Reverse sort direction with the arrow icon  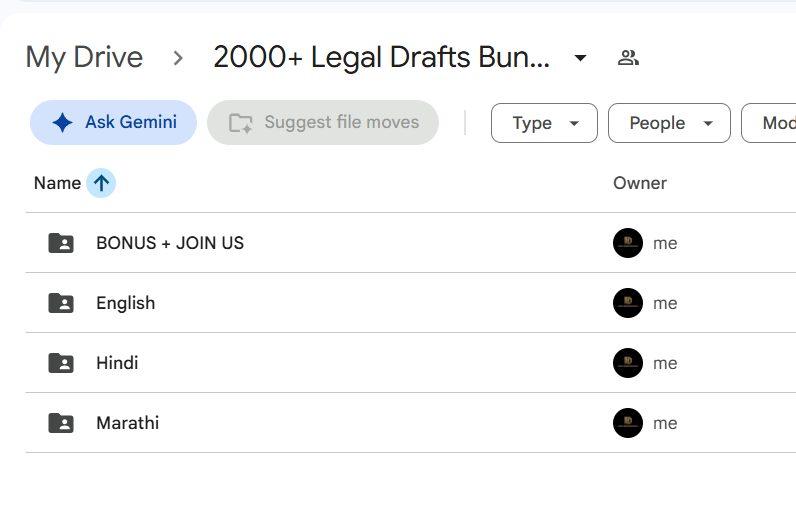[x=101, y=183]
